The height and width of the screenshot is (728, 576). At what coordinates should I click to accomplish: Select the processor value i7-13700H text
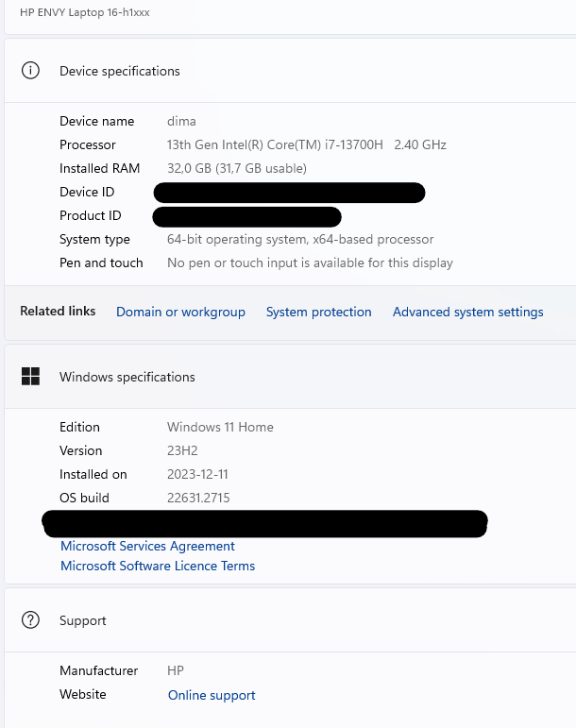(x=307, y=144)
